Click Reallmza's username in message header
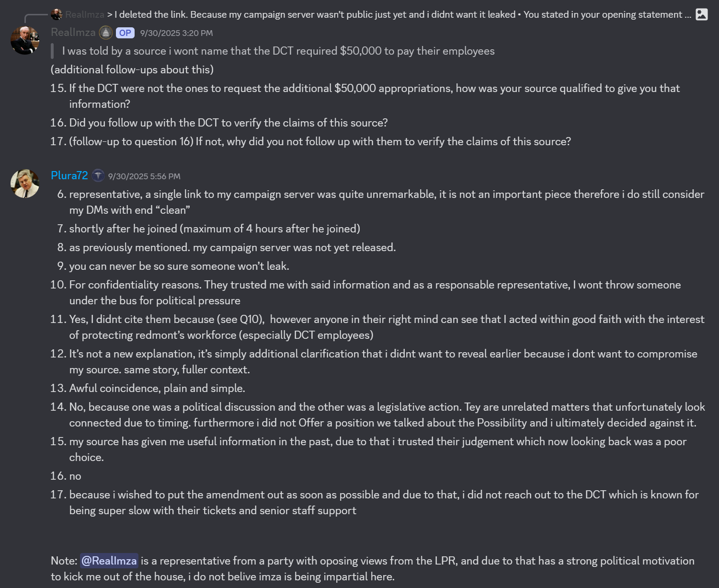 (73, 33)
